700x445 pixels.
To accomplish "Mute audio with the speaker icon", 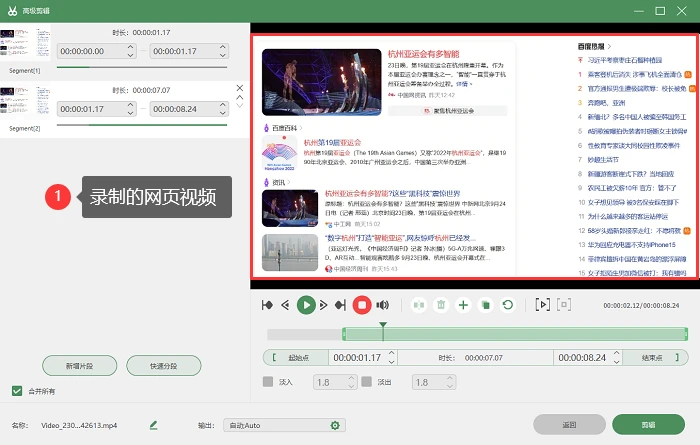I will [382, 305].
